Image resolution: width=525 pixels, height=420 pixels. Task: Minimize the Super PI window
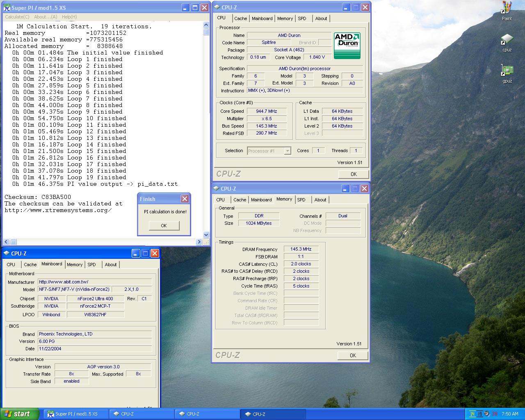(x=185, y=7)
